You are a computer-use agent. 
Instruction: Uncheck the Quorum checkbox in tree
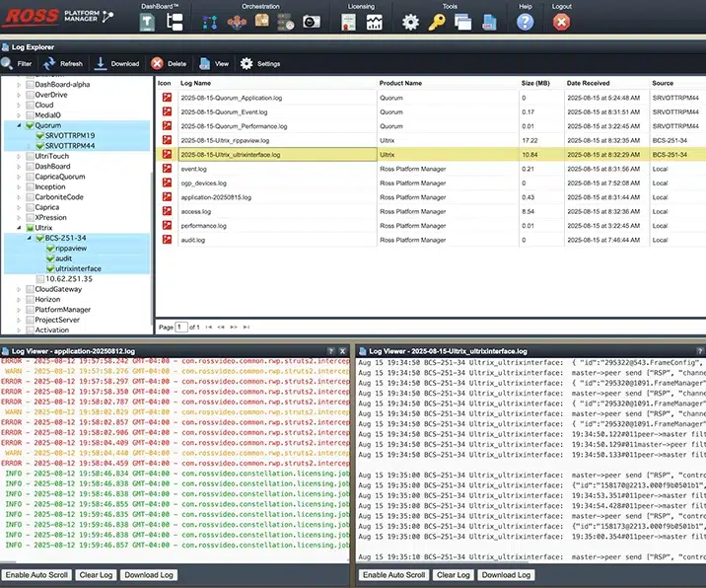pos(31,125)
